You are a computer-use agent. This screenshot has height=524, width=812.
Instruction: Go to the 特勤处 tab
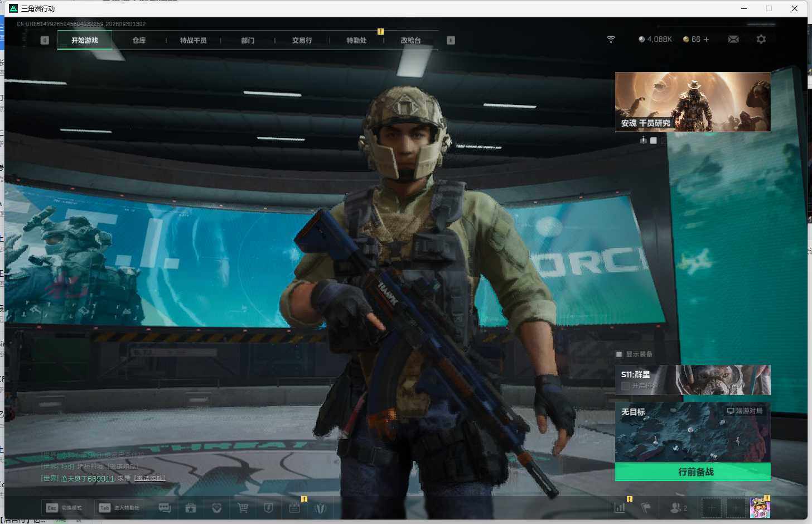point(356,40)
